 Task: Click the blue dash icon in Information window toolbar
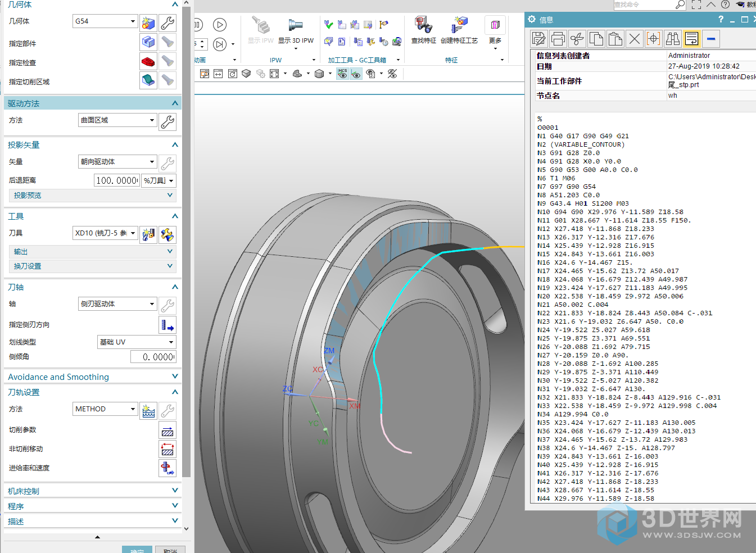(710, 39)
